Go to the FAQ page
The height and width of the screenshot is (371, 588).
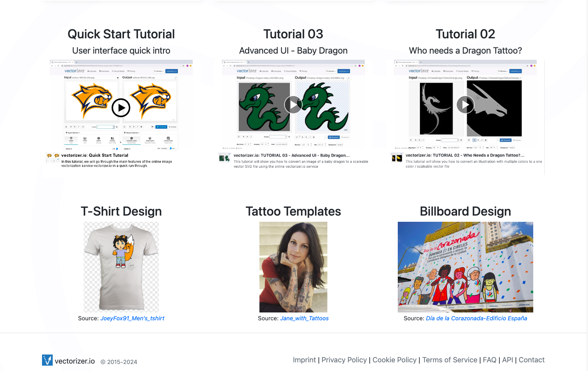[x=490, y=360]
